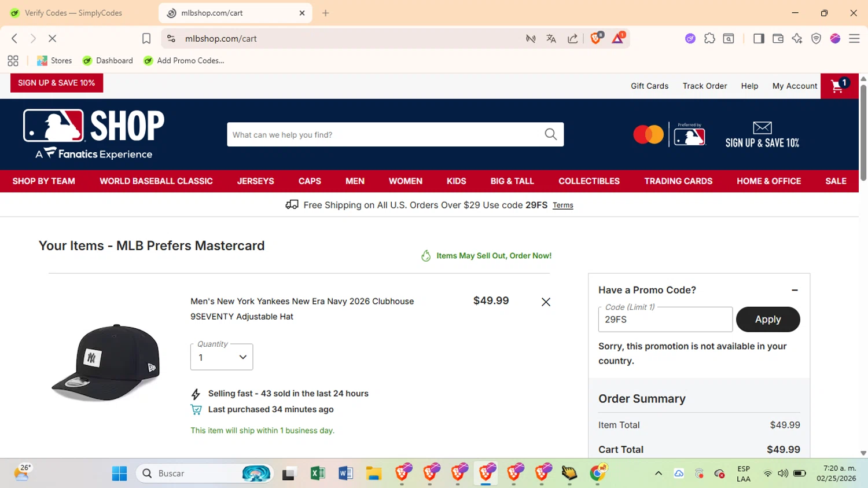The width and height of the screenshot is (868, 488).
Task: Open the Help link
Action: coord(749,86)
